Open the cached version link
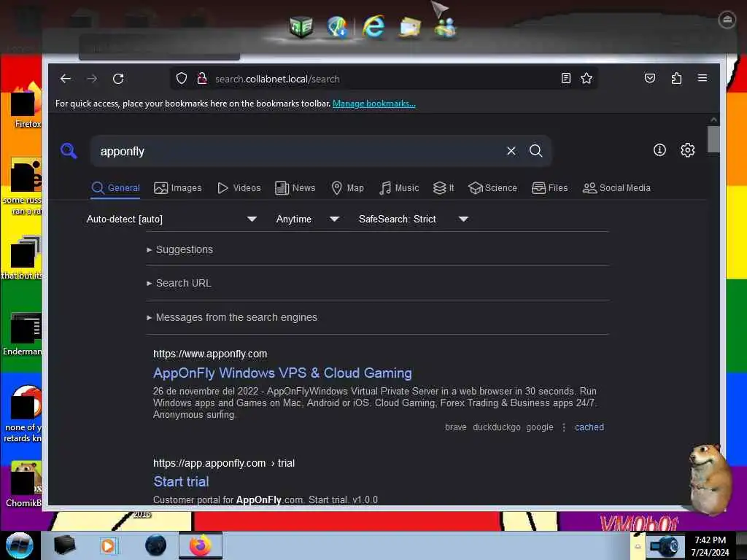The image size is (747, 560). point(589,427)
